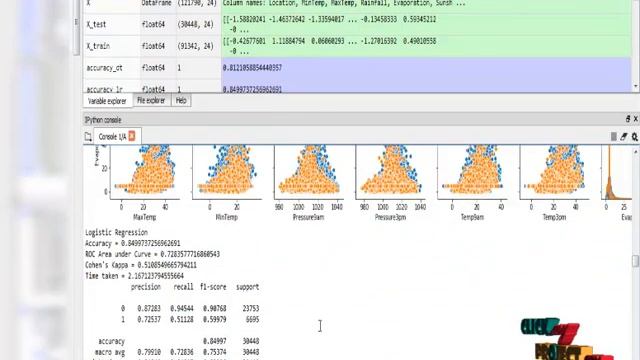This screenshot has width=640, height=360.
Task: Select the accuracy_lr variable name
Action: [x=104, y=89]
